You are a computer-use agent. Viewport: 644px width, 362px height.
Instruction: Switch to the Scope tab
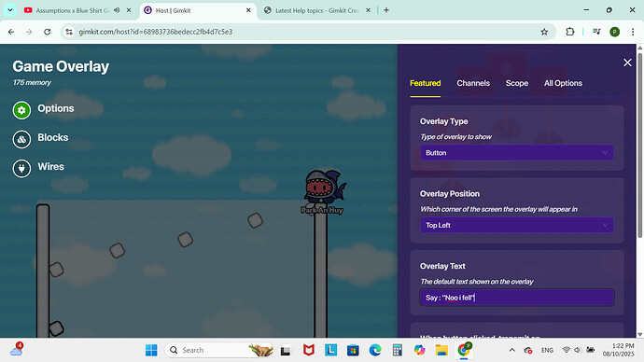(517, 83)
